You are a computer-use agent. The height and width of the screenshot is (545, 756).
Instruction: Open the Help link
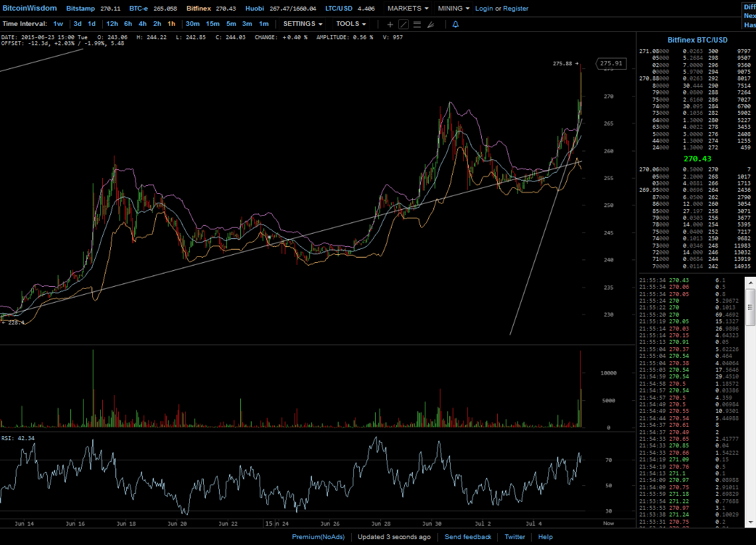[x=546, y=537]
